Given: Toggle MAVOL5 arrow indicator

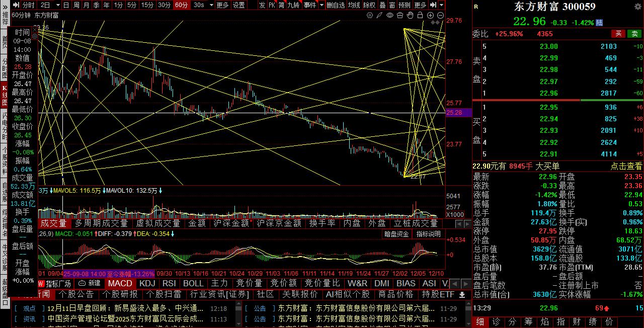Looking at the screenshot, I should point(103,191).
